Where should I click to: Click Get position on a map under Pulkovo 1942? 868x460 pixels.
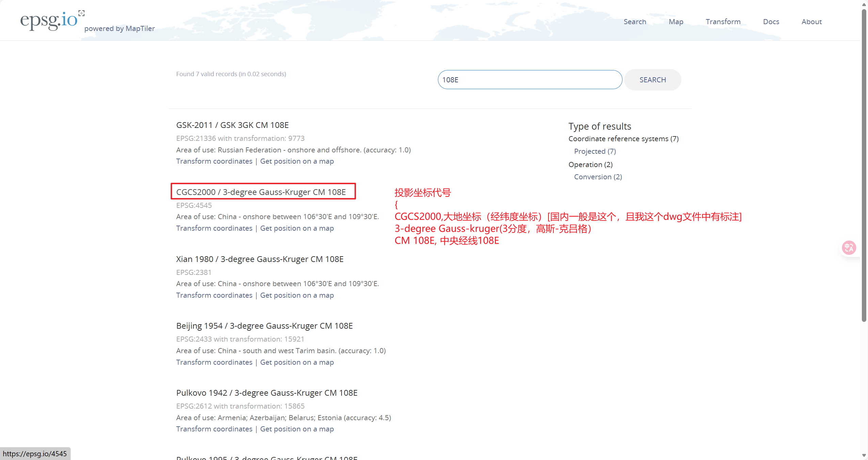coord(297,429)
